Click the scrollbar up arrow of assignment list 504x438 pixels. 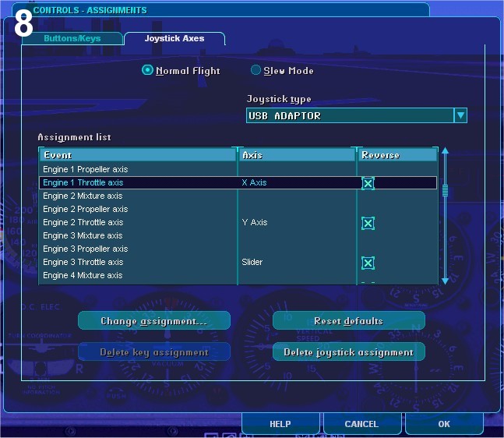445,150
